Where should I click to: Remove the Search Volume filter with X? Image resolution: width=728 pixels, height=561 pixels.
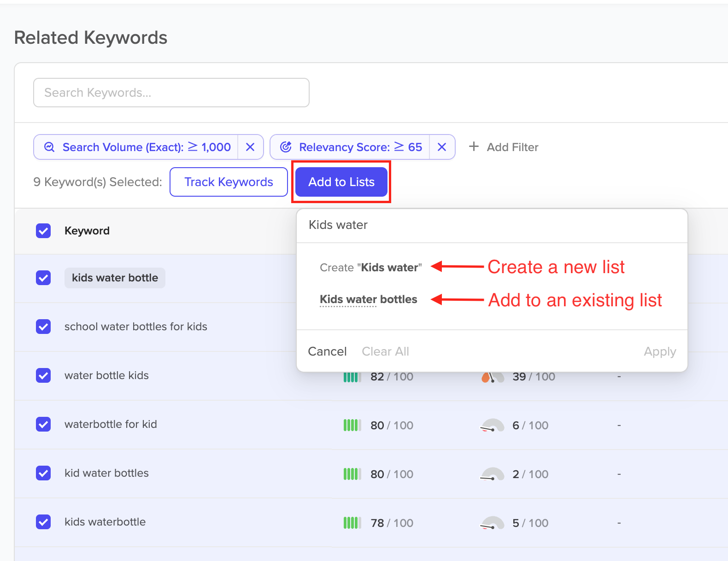(x=250, y=147)
